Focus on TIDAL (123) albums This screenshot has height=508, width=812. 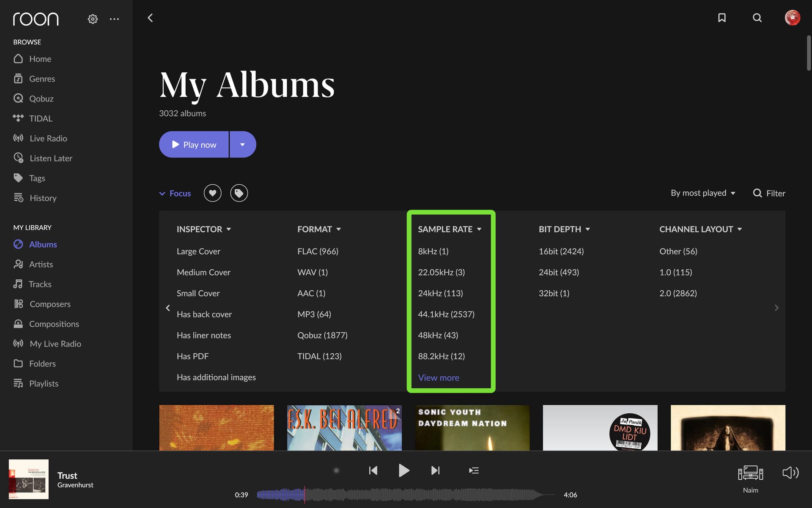[319, 356]
